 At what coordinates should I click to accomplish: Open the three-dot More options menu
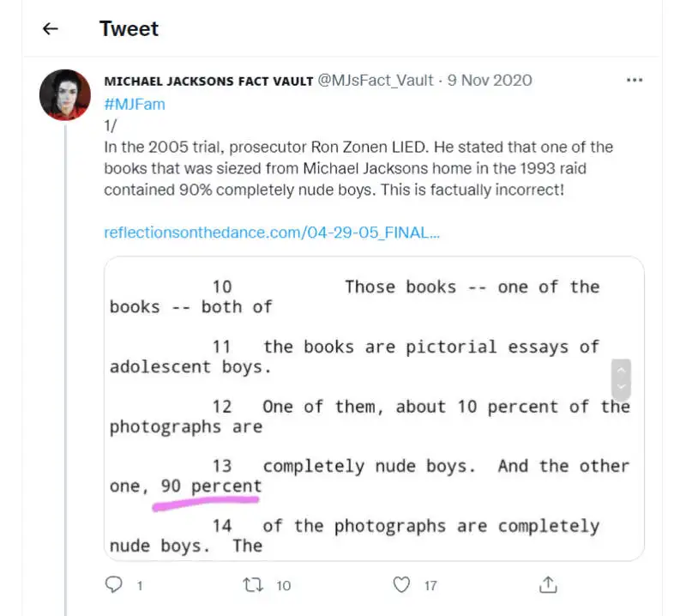click(x=635, y=81)
